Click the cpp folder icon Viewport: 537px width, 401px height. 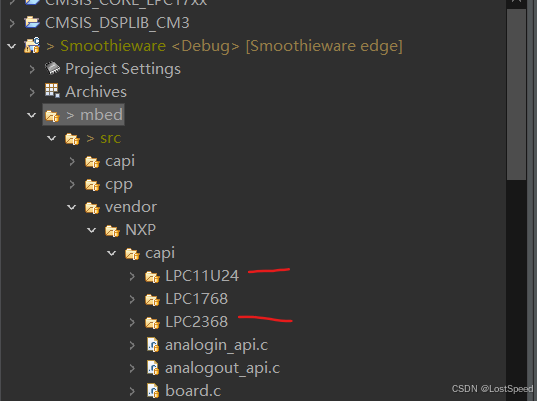click(x=92, y=185)
